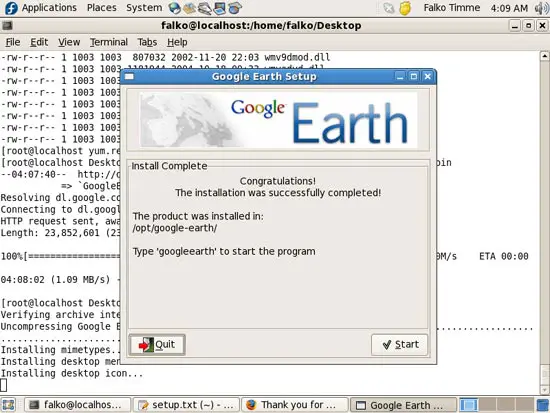Open the terminal Tabs menu
Screen dimensions: 550x413
(x=147, y=42)
